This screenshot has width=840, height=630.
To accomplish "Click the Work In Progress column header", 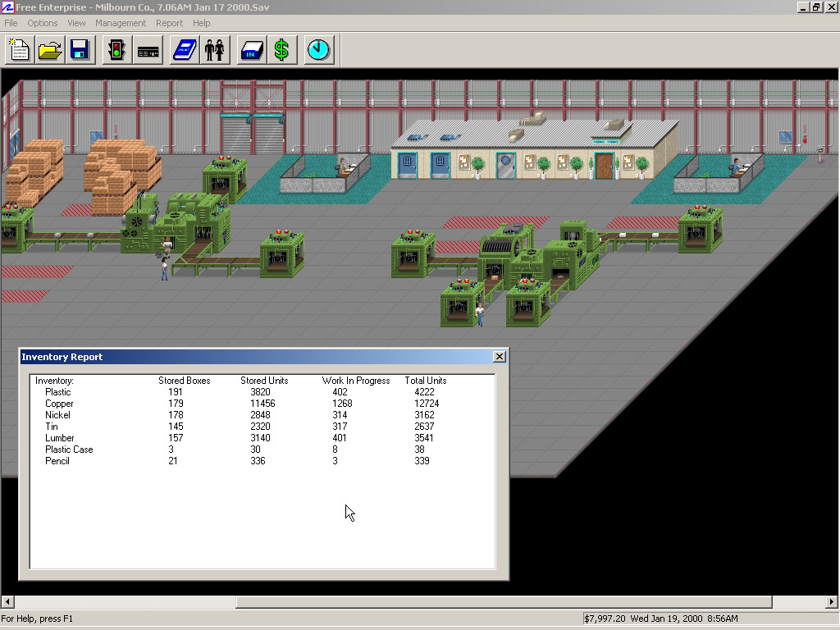I will tap(356, 381).
